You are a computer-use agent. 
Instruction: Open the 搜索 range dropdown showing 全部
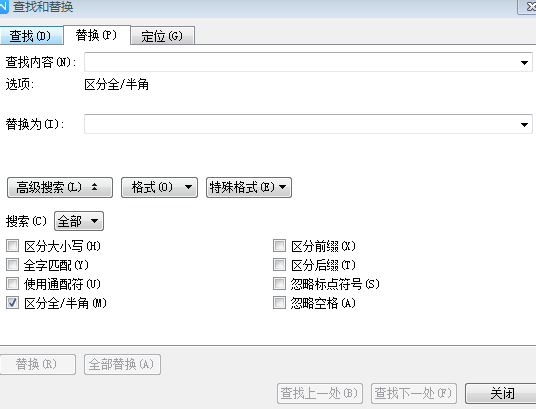tap(79, 221)
